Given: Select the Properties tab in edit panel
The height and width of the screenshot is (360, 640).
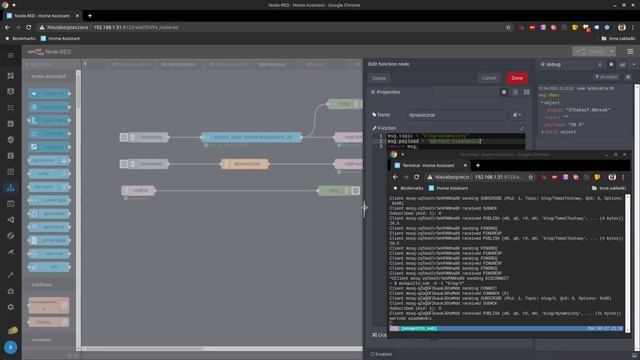Looking at the screenshot, I should click(x=385, y=92).
